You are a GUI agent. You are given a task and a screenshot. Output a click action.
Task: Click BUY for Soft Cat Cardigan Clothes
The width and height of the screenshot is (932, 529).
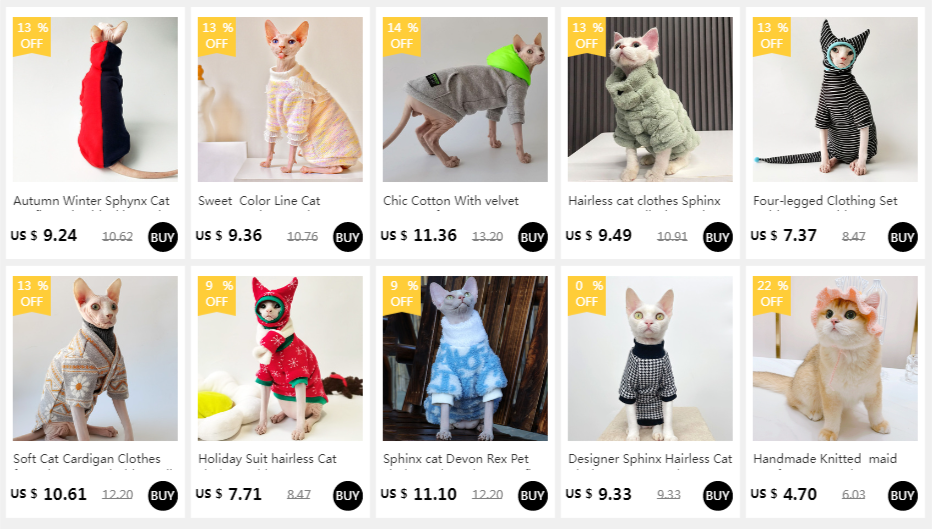[x=162, y=496]
